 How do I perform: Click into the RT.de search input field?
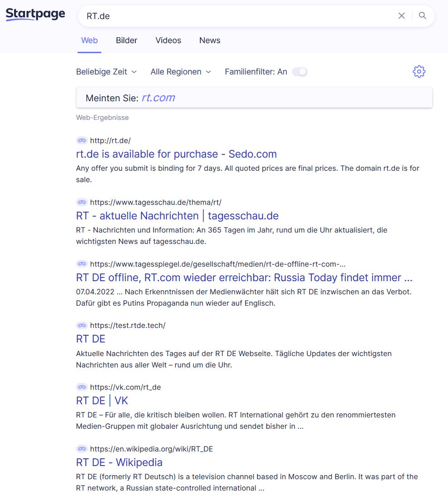pyautogui.click(x=236, y=16)
